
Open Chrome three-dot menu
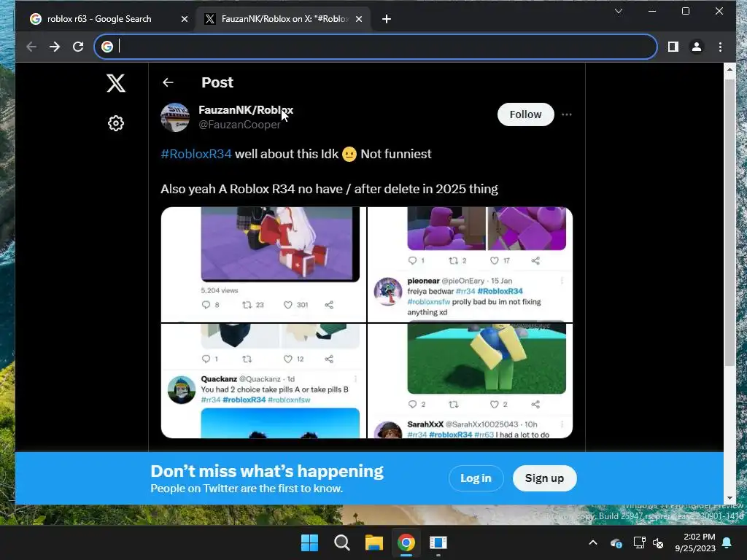point(720,47)
